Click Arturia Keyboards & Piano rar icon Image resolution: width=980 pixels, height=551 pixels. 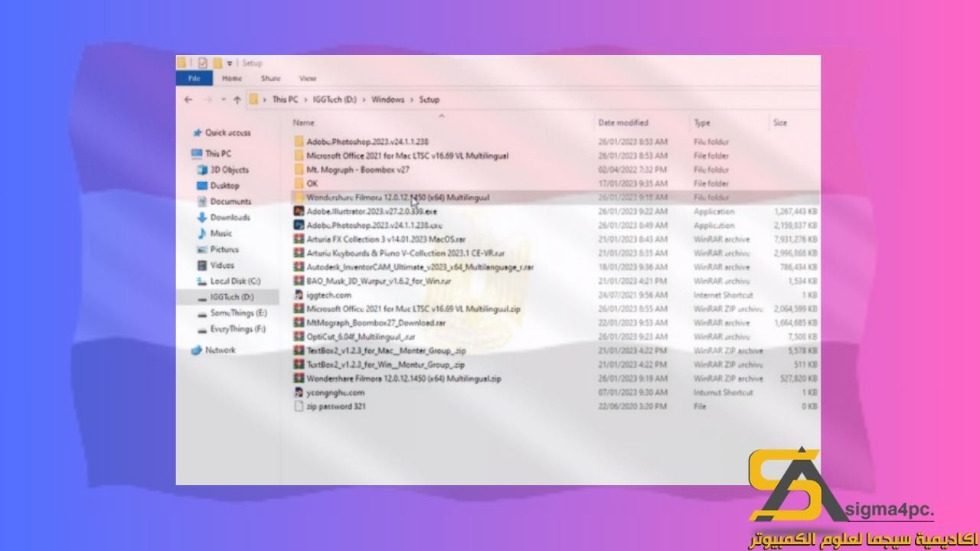299,253
